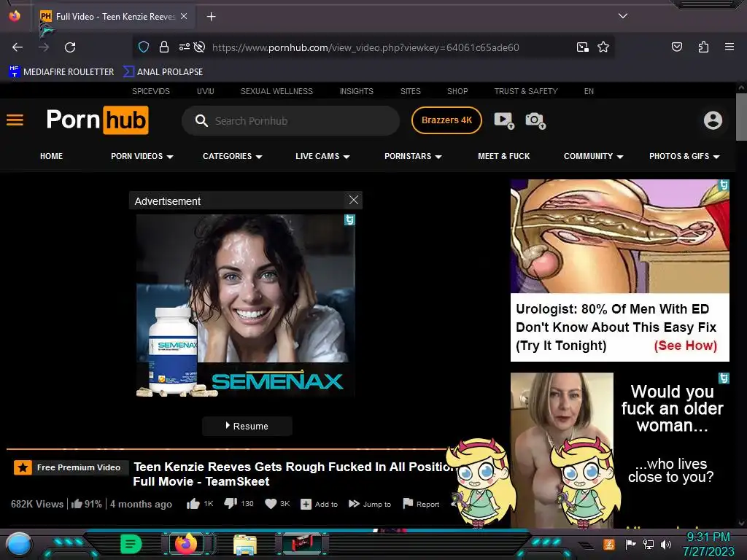Click the orange video progress line
This screenshot has height=560, width=747.
click(226, 448)
